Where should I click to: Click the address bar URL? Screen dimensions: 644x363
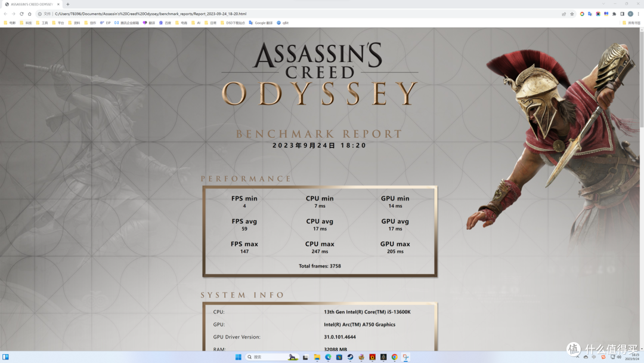tap(150, 14)
